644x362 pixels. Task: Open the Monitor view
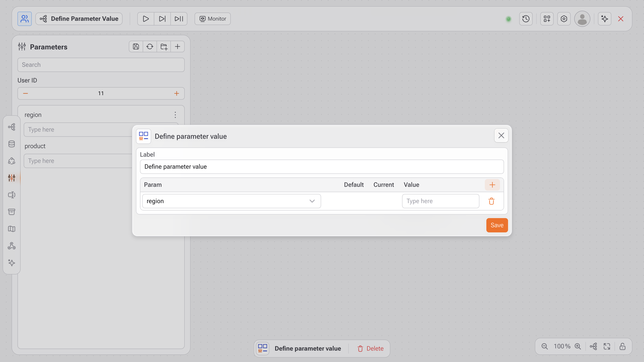pyautogui.click(x=212, y=19)
